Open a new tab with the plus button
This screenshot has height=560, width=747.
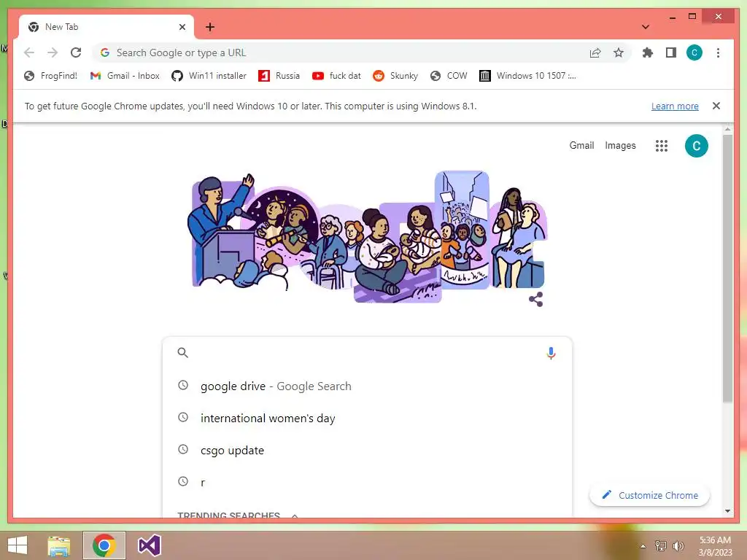tap(209, 27)
